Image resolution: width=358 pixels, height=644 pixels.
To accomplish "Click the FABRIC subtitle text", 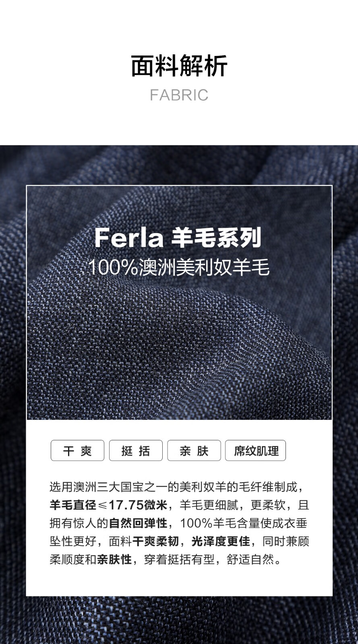I will (179, 95).
